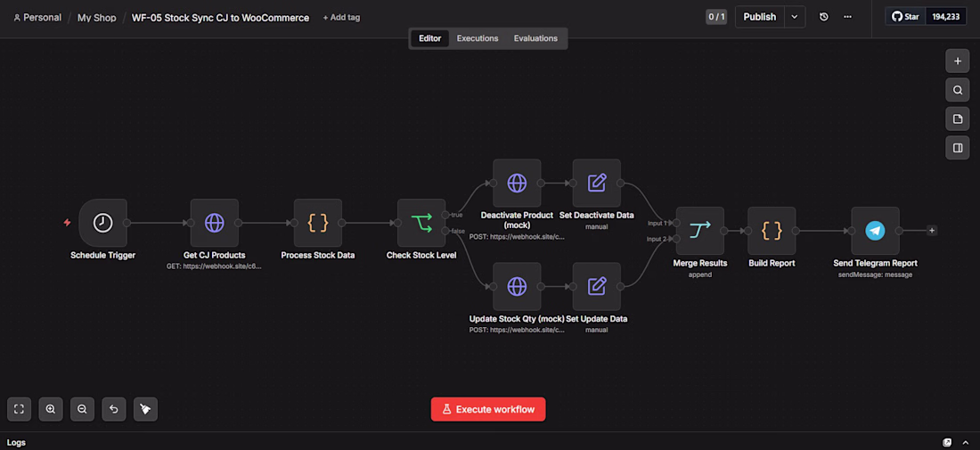The image size is (980, 450).
Task: Switch to the Evaluations tab
Action: pos(535,38)
